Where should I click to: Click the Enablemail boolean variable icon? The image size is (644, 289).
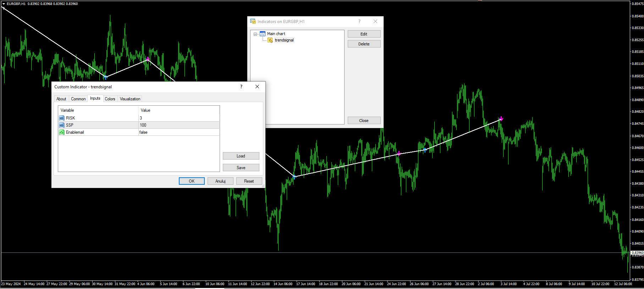[x=62, y=132]
